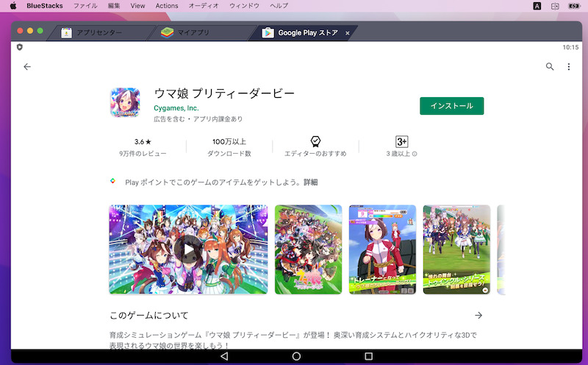Open search with the magnifier icon
Screen dimensions: 588x365
550,67
